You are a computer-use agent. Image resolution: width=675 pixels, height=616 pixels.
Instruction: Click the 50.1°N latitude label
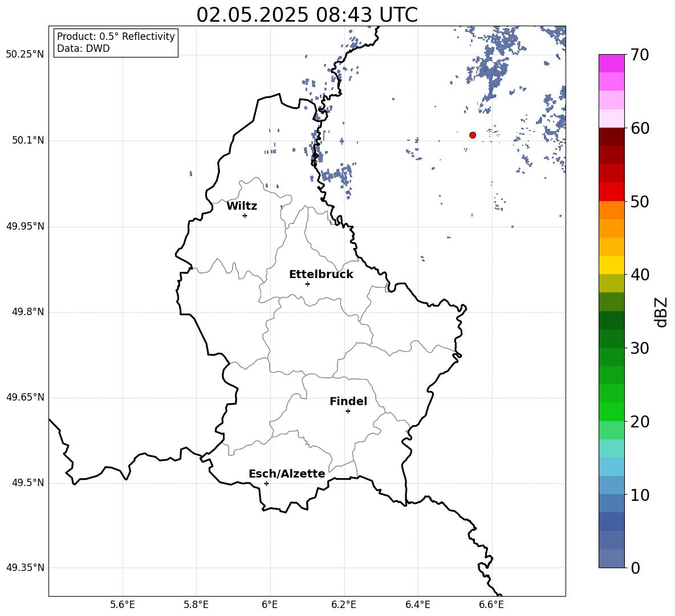pos(28,141)
